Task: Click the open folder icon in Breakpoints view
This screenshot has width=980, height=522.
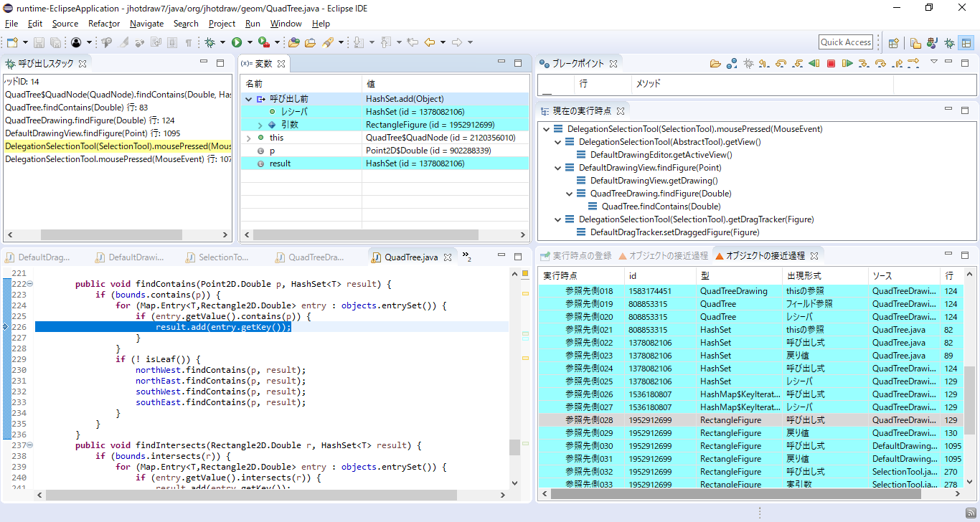Action: tap(715, 63)
